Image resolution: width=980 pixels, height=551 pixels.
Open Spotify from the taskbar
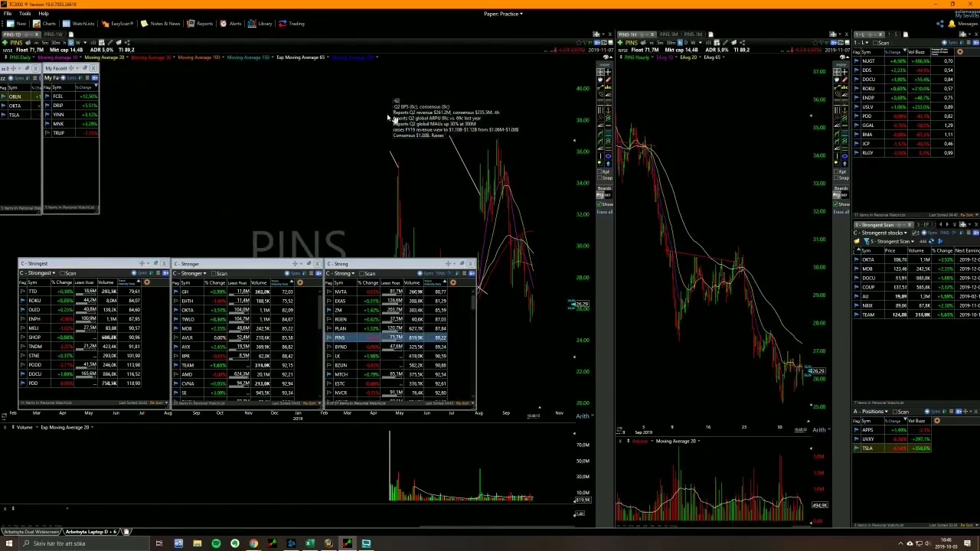(216, 543)
